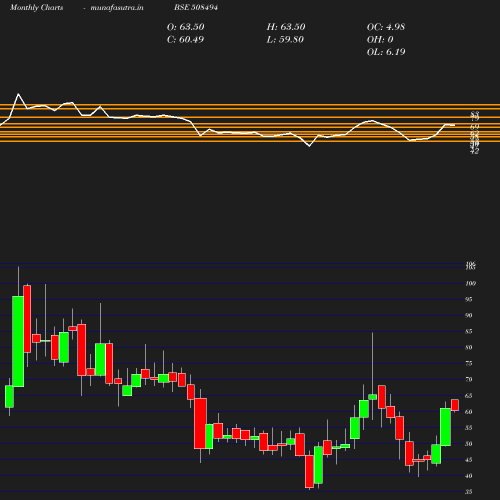Screen dimensions: 500x500
Task: Click the peak of the white line chart
Action: point(18,94)
